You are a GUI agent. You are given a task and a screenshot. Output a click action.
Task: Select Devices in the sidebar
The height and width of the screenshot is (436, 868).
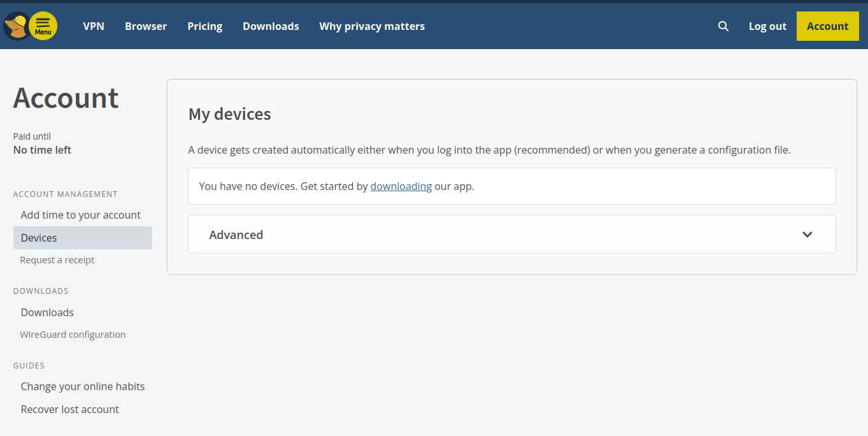pos(39,238)
